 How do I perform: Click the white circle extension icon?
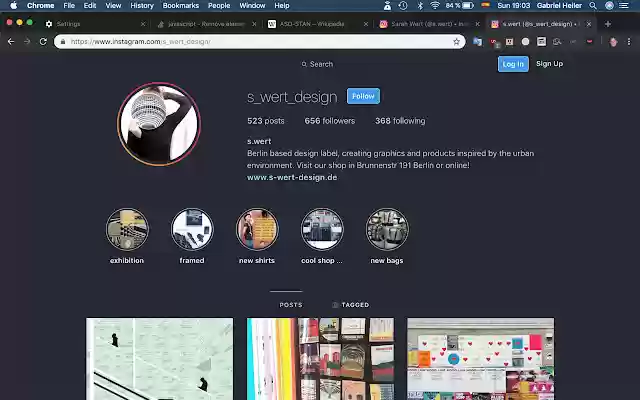pyautogui.click(x=525, y=42)
